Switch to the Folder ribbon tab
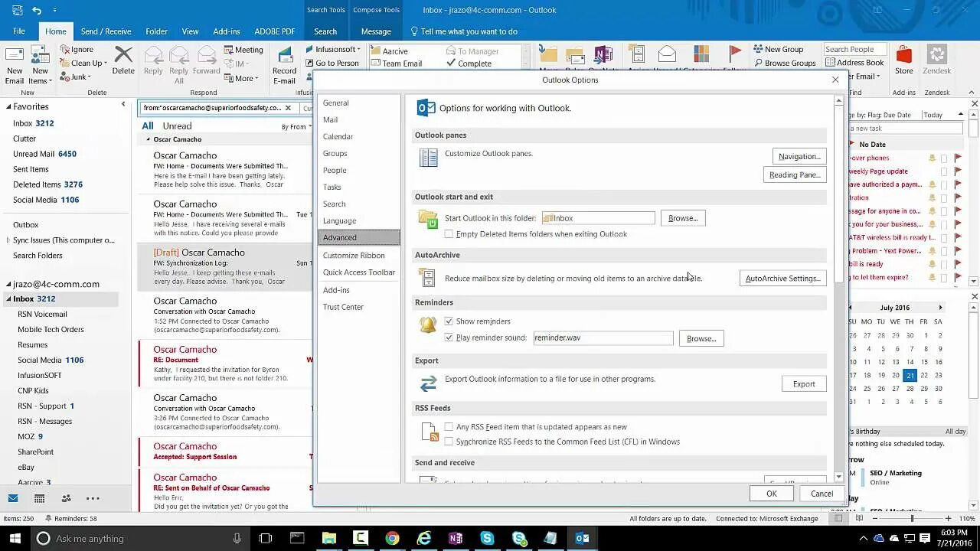 [x=156, y=31]
